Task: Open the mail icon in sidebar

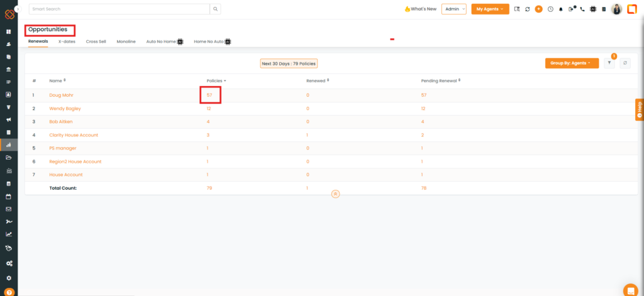Action: coord(9,209)
